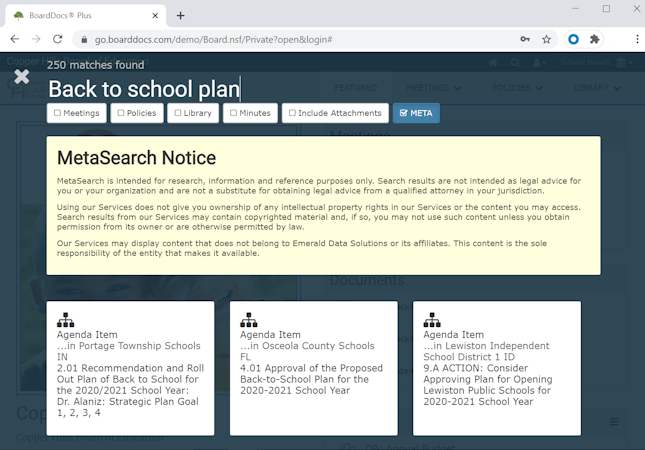645x450 pixels.
Task: Close the BoardDocs Plus tab
Action: point(155,16)
